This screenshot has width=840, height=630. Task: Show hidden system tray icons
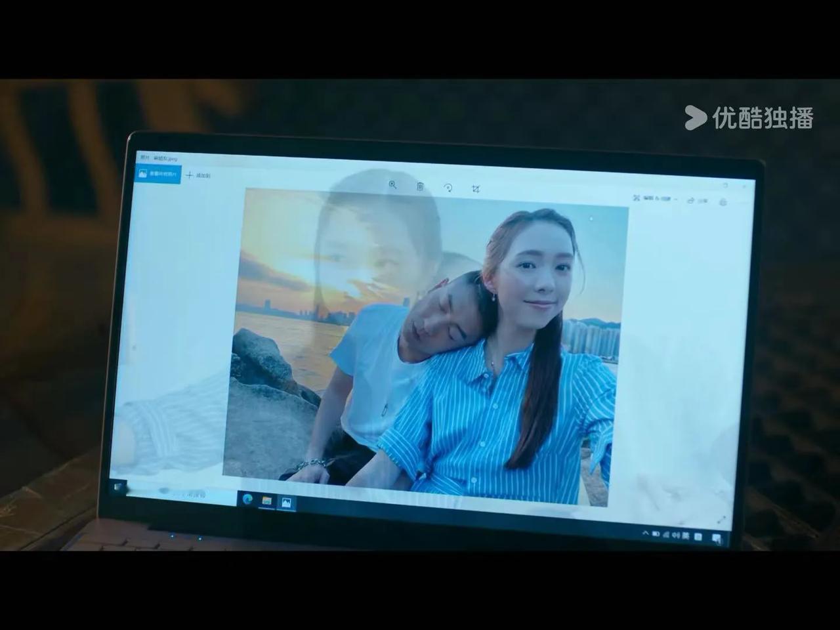coord(646,533)
